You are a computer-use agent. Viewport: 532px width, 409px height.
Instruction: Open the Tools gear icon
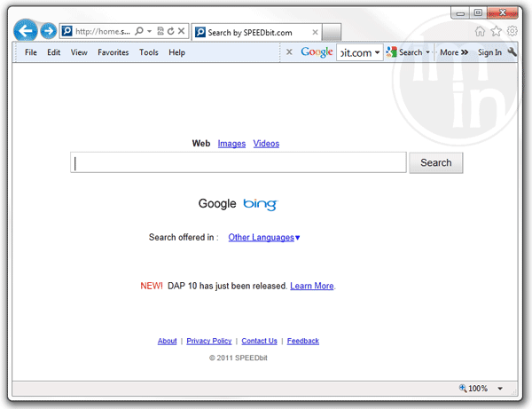click(x=512, y=31)
